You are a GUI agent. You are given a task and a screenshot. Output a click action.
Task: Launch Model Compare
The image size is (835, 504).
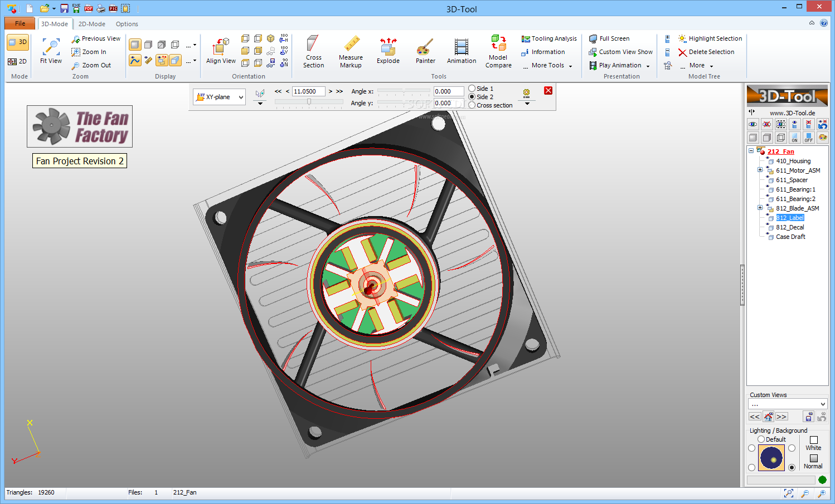[498, 51]
